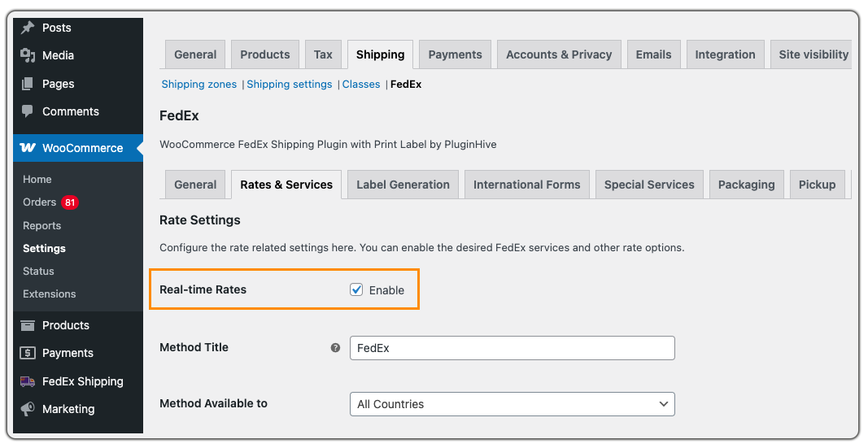Open the top General settings tab

coord(195,54)
